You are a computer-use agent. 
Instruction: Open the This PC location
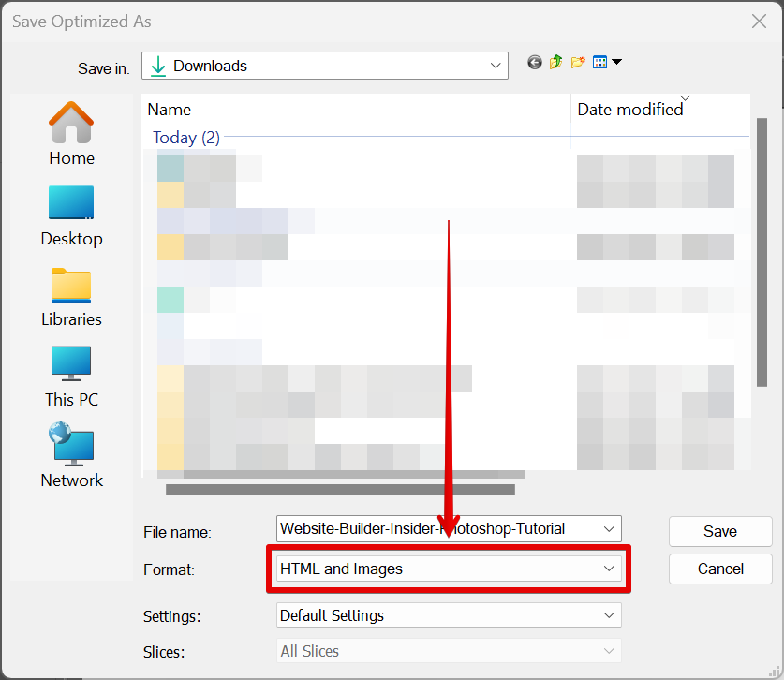click(71, 377)
